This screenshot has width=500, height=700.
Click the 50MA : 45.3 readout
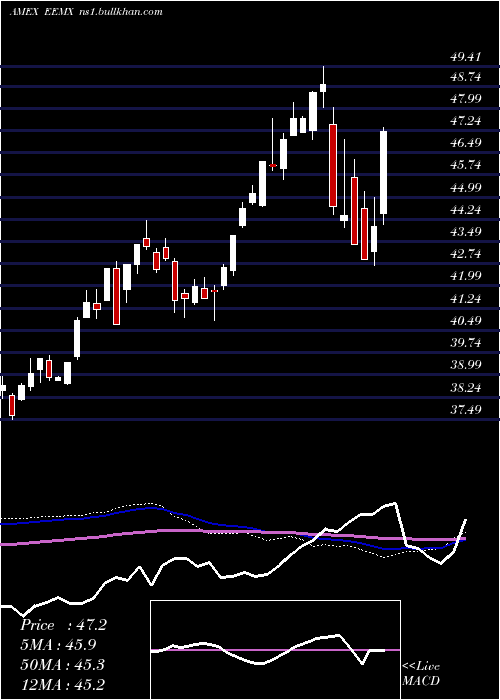point(62,664)
